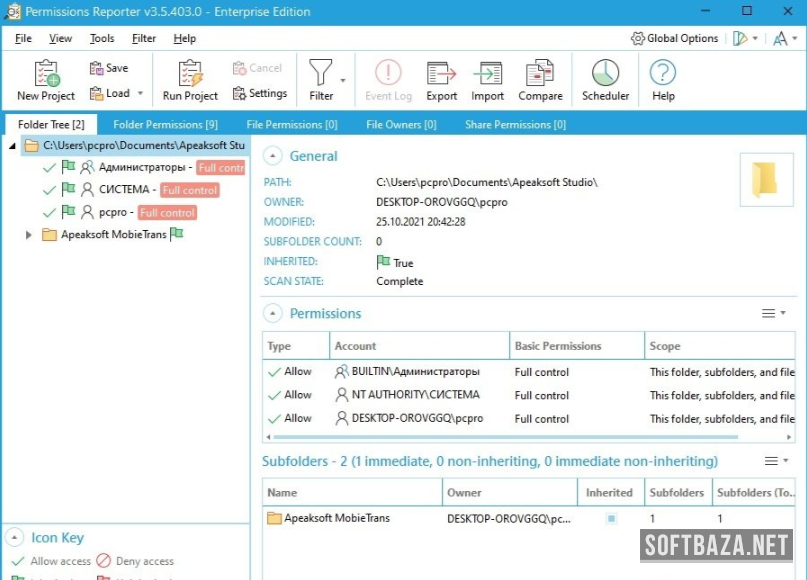The width and height of the screenshot is (807, 580).
Task: Switch to the Folder Permissions tab
Action: 165,125
